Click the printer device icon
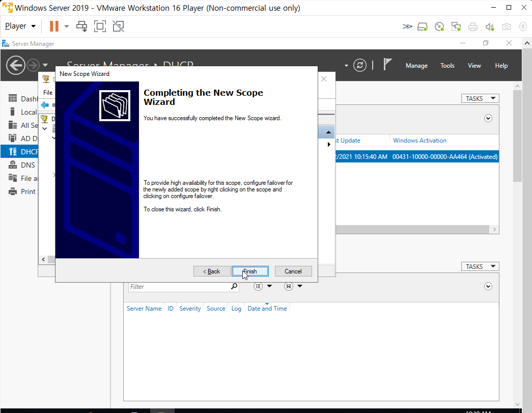532x413 pixels. tap(472, 26)
